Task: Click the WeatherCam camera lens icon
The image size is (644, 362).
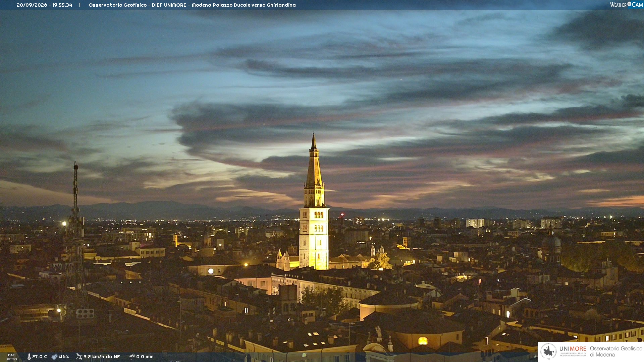Action: [x=629, y=4]
